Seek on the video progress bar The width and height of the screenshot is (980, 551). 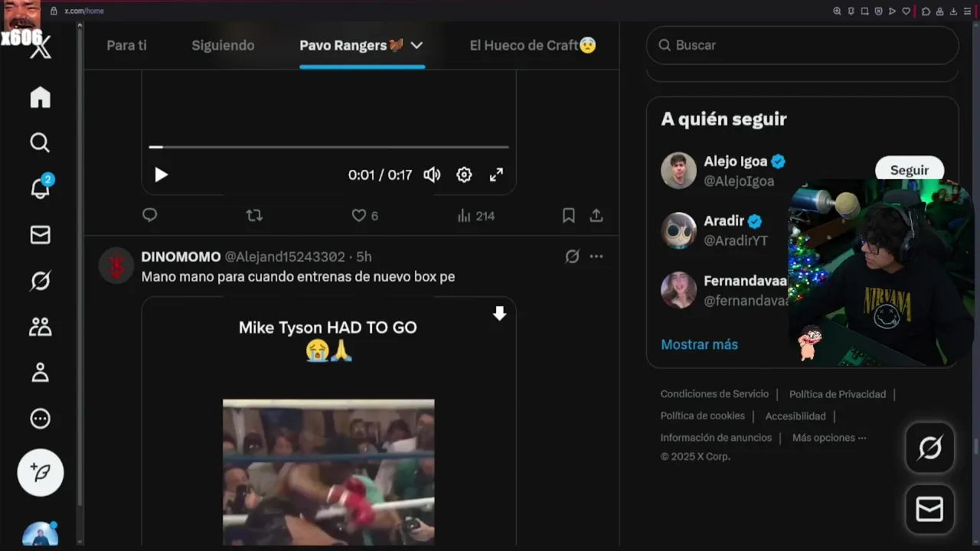point(328,146)
